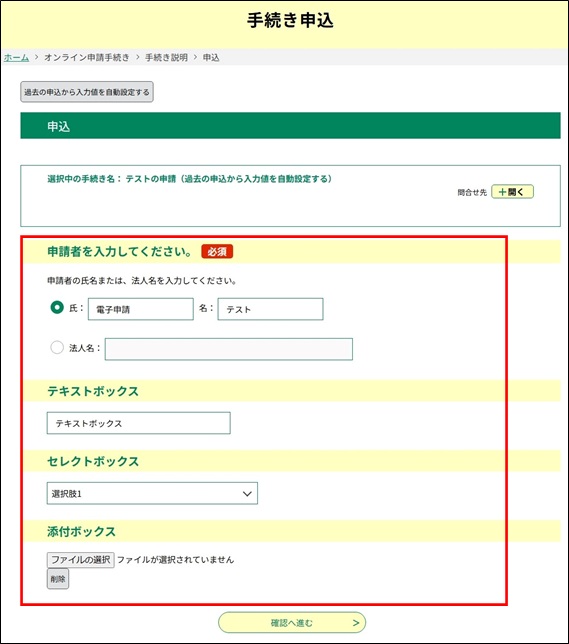
Task: Click 過去の申込から入力値を自動設定する button
Action: (x=87, y=92)
